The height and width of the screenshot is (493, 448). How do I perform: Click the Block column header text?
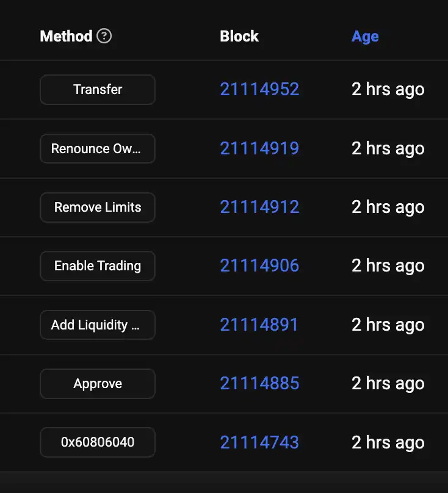pos(239,37)
